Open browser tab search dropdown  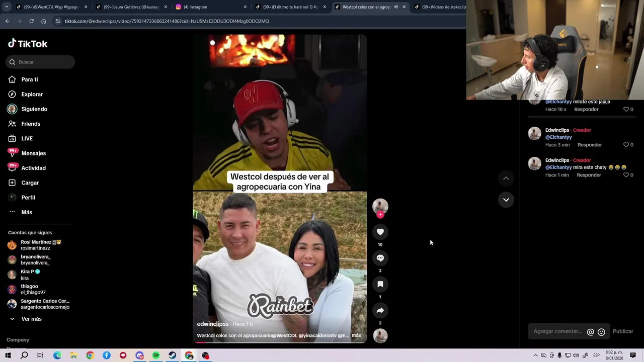[x=6, y=7]
